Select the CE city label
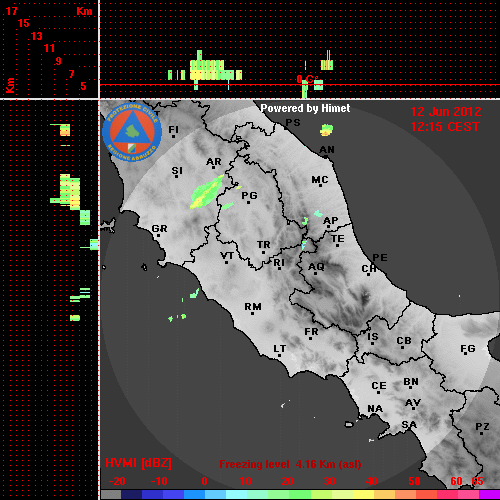 pos(379,386)
